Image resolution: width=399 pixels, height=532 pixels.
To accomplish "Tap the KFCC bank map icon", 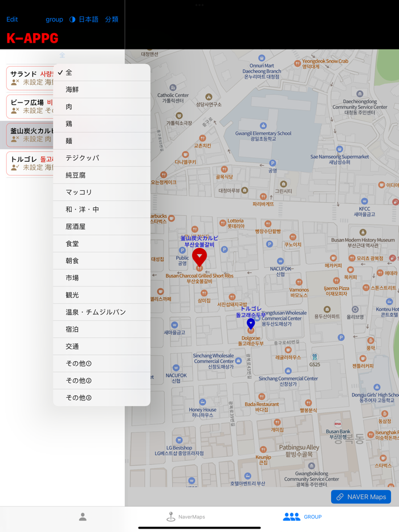I will coord(364,201).
